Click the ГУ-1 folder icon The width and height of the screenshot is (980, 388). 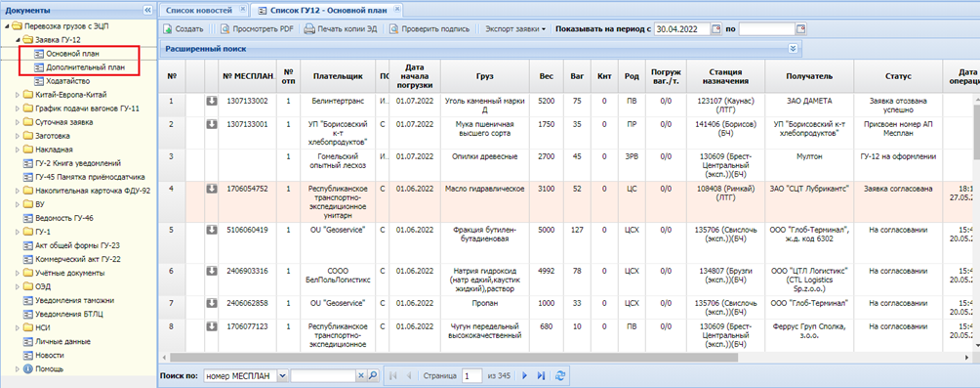pos(27,232)
